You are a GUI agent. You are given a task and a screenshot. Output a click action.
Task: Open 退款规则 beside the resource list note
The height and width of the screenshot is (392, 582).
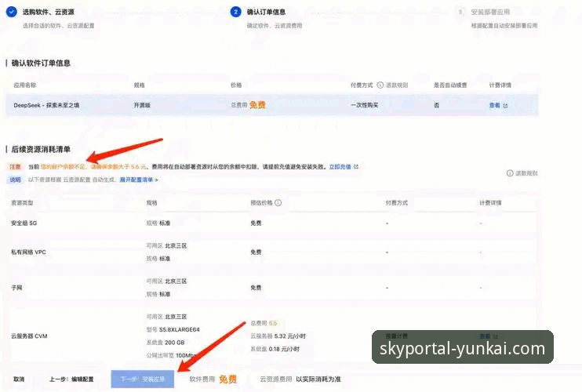(x=522, y=172)
